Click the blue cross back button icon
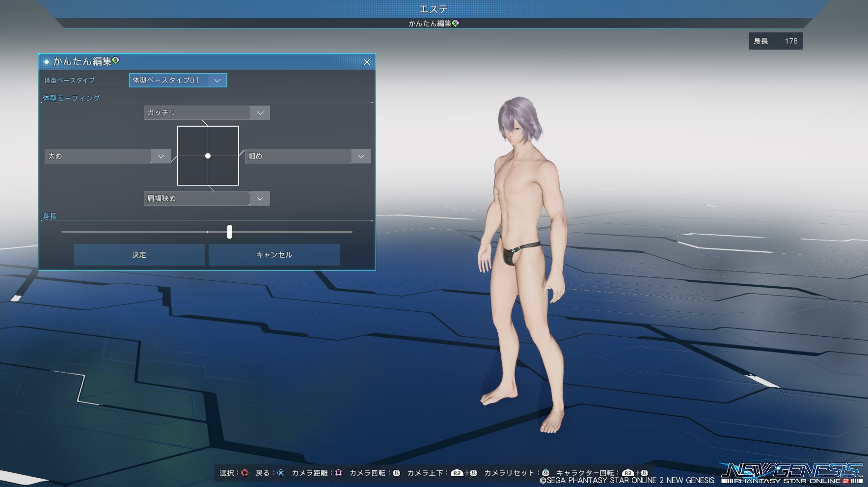This screenshot has width=868, height=487. point(281,473)
